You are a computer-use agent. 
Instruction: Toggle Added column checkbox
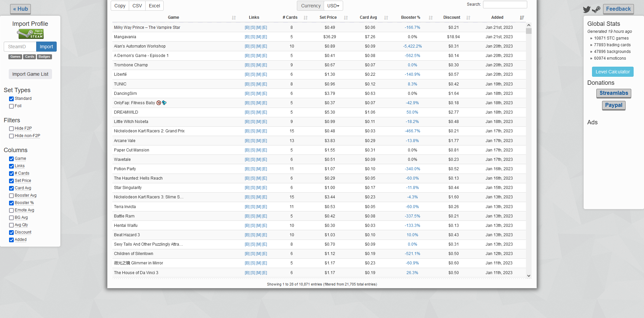click(11, 240)
